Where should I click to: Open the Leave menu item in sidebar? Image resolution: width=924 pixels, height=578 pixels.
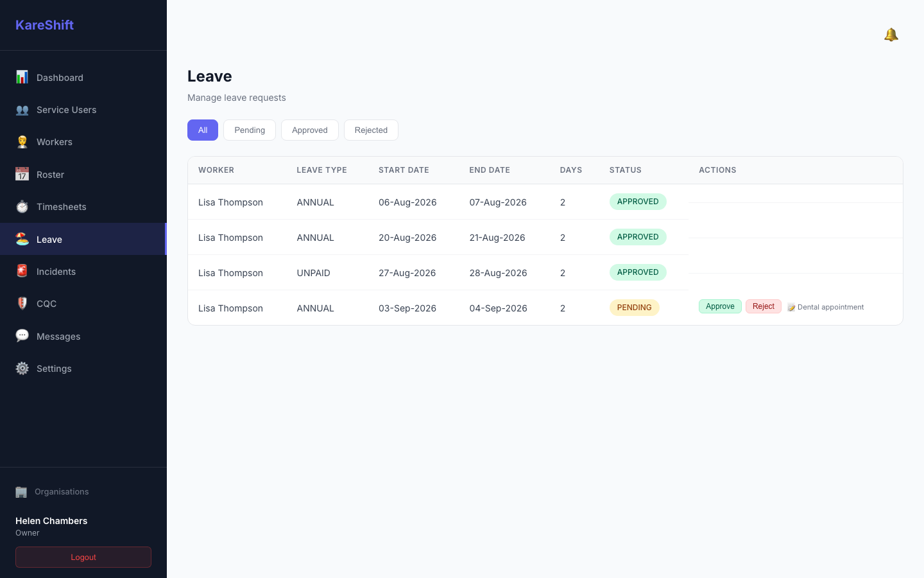click(x=83, y=239)
